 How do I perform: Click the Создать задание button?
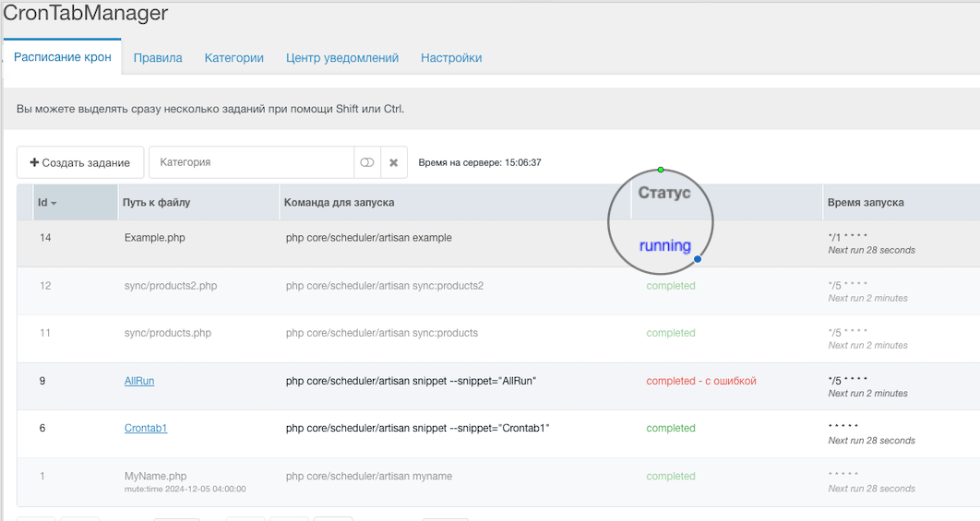tap(80, 162)
